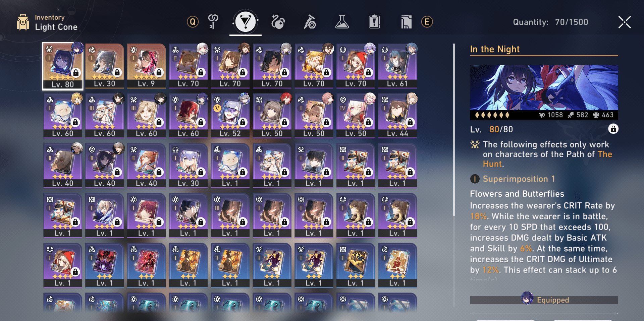
Task: Choose the Lv. 52 superimposition V light cone
Action: [230, 116]
